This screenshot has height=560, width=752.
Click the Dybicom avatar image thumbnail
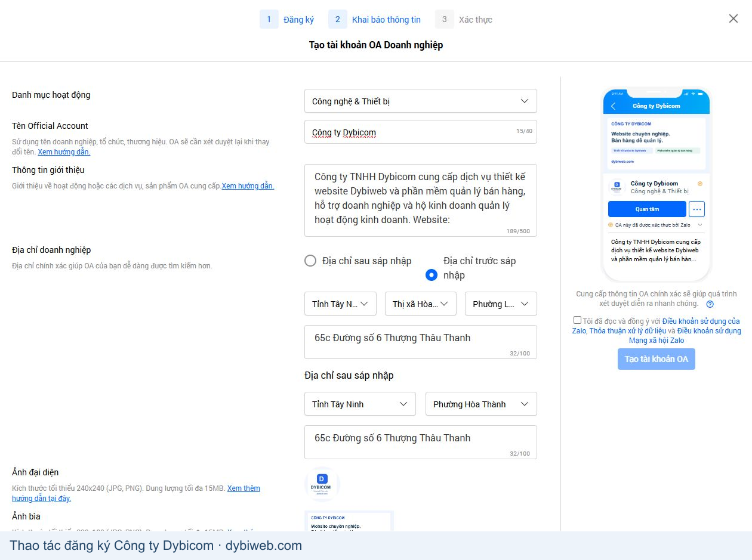(322, 484)
